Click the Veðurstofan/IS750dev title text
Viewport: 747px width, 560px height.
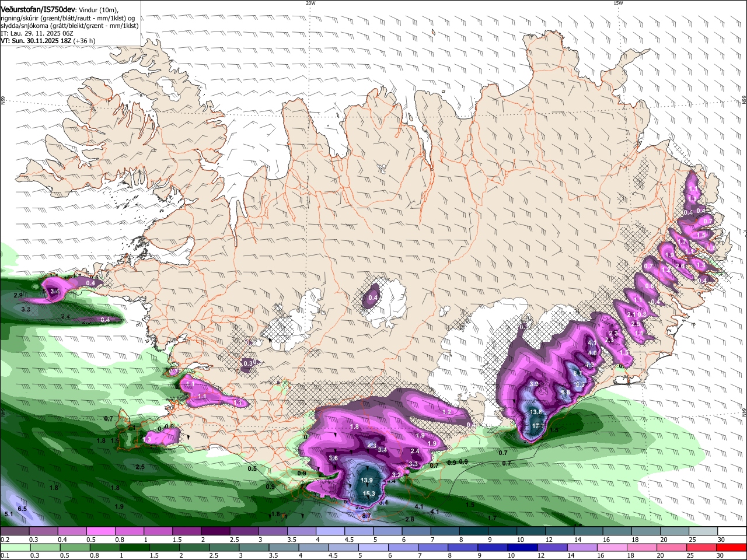click(x=38, y=10)
